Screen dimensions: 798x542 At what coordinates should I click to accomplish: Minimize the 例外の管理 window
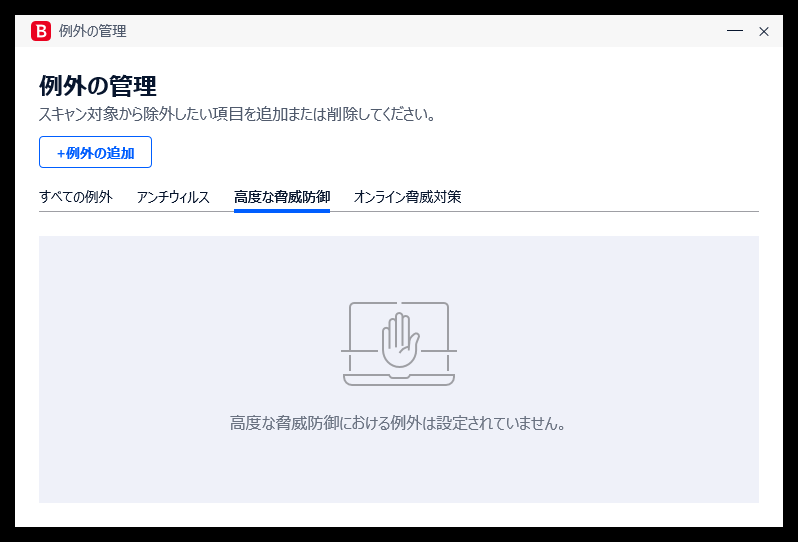tap(735, 31)
